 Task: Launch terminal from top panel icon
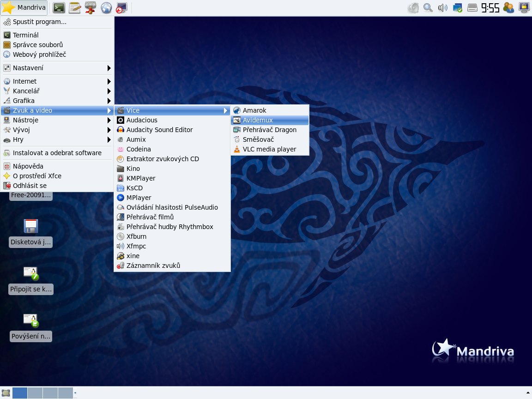coord(59,7)
